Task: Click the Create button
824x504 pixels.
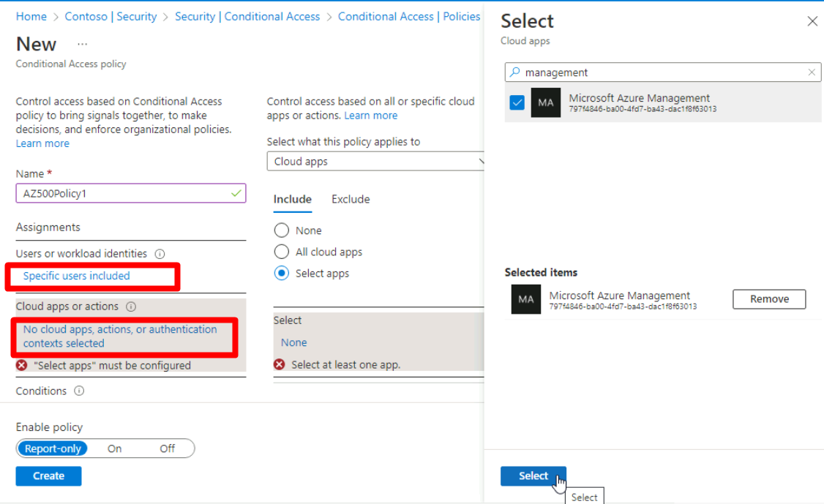Action: [48, 476]
